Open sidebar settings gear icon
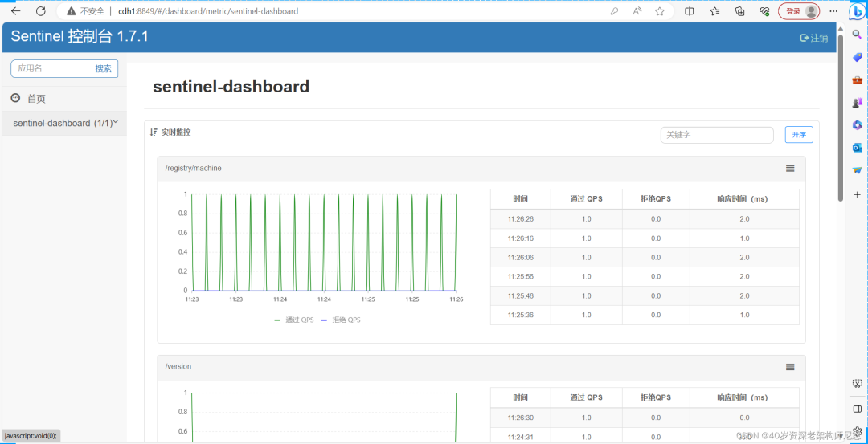The height and width of the screenshot is (444, 868). tap(857, 430)
